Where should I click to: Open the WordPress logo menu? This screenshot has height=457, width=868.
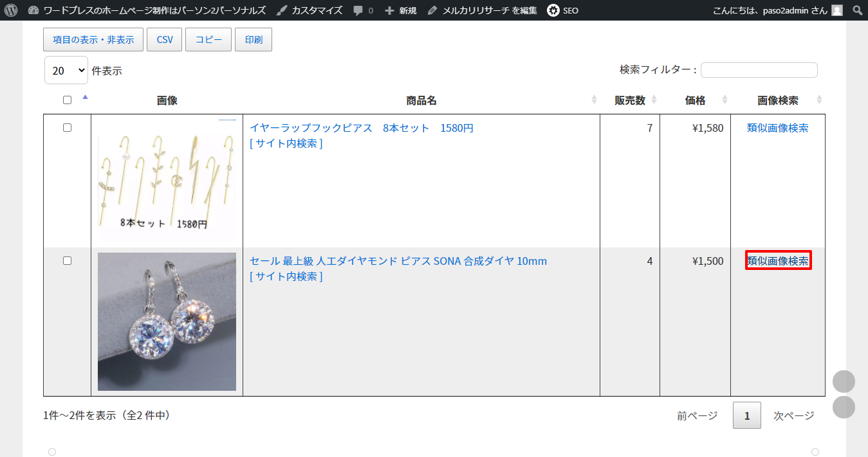(11, 10)
